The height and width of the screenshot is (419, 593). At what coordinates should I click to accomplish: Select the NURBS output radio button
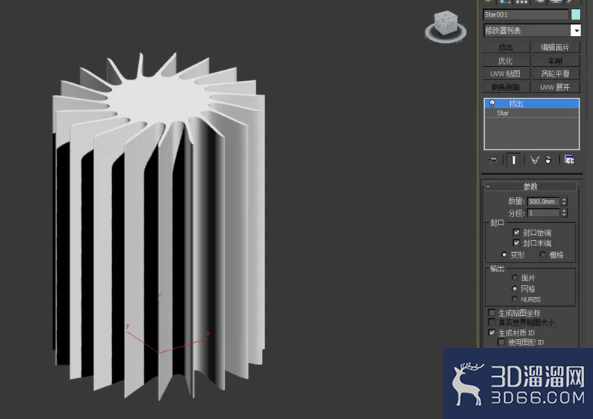click(514, 299)
